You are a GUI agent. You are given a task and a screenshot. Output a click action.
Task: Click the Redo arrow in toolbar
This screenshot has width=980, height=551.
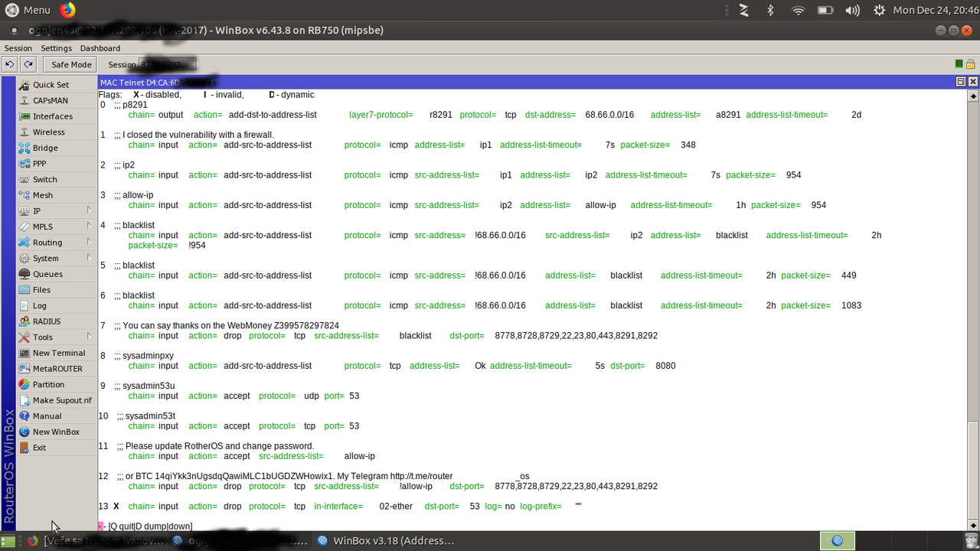28,64
